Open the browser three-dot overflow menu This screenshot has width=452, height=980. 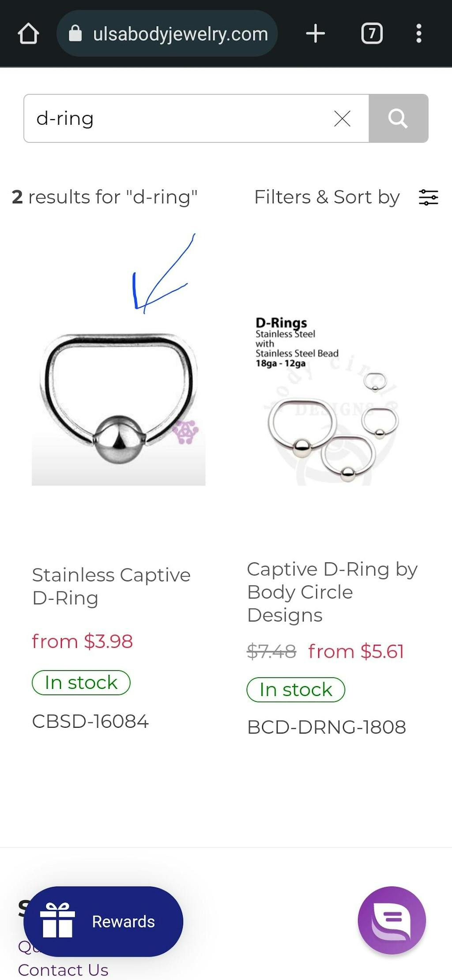pos(419,33)
